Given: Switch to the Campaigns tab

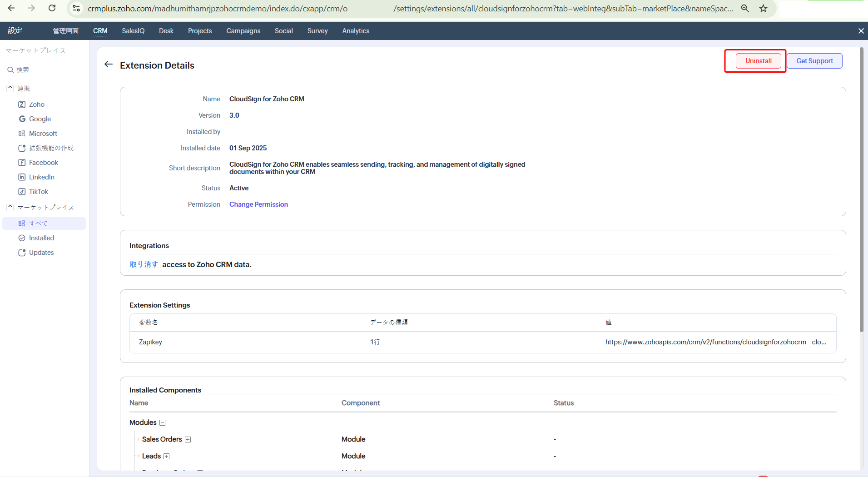Looking at the screenshot, I should point(243,31).
